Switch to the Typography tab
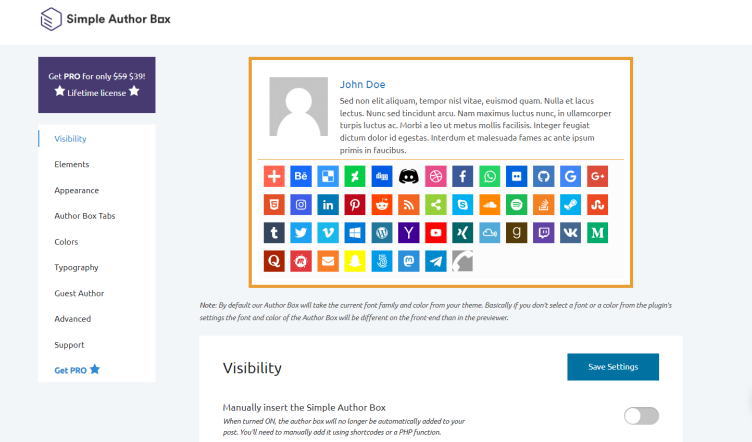 click(x=76, y=267)
